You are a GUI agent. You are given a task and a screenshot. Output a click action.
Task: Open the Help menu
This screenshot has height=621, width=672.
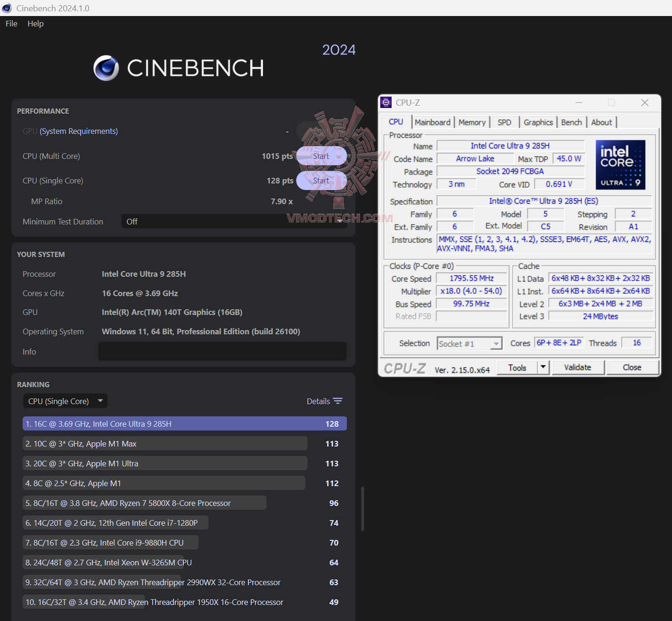(x=35, y=24)
